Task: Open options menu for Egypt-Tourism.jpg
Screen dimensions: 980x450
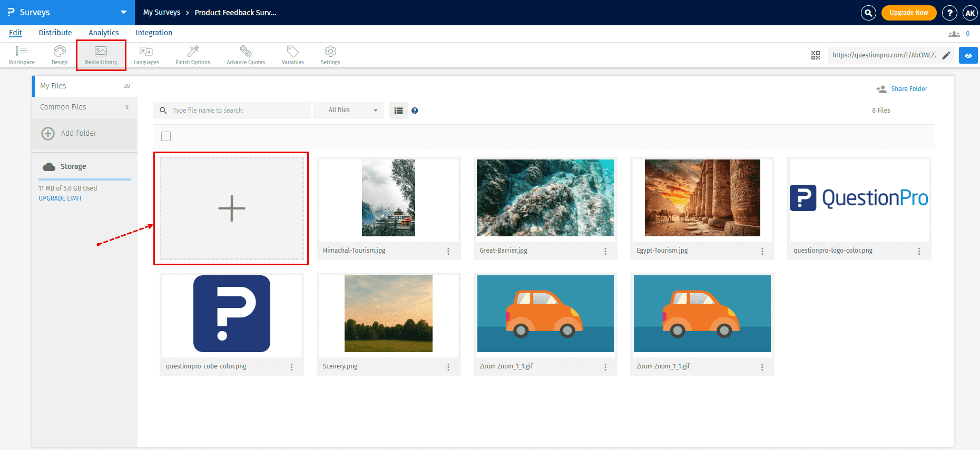Action: click(x=762, y=251)
